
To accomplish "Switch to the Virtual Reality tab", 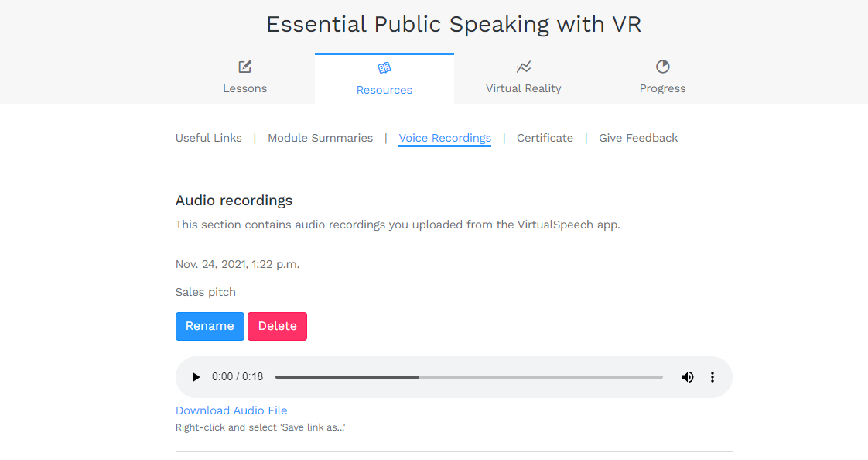I will pos(523,79).
